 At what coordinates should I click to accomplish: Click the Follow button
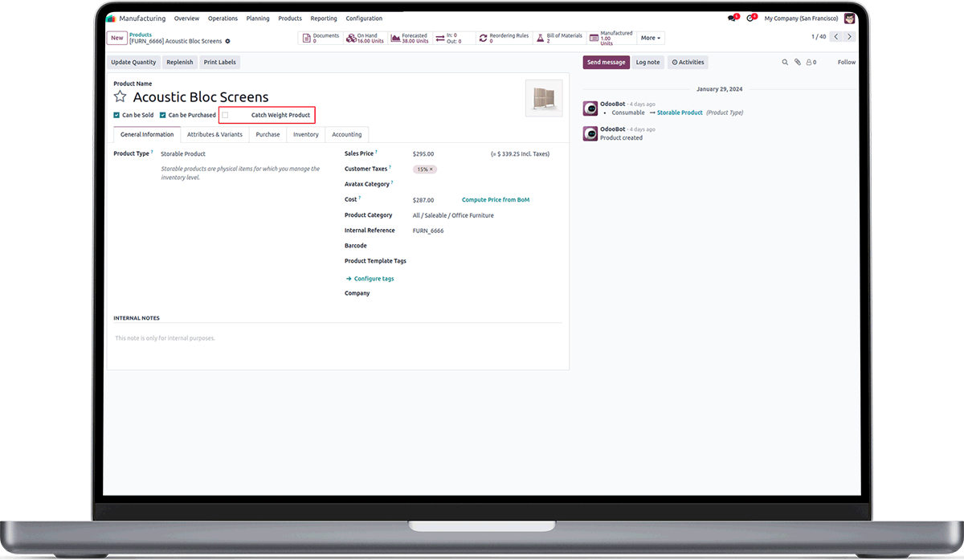(847, 62)
